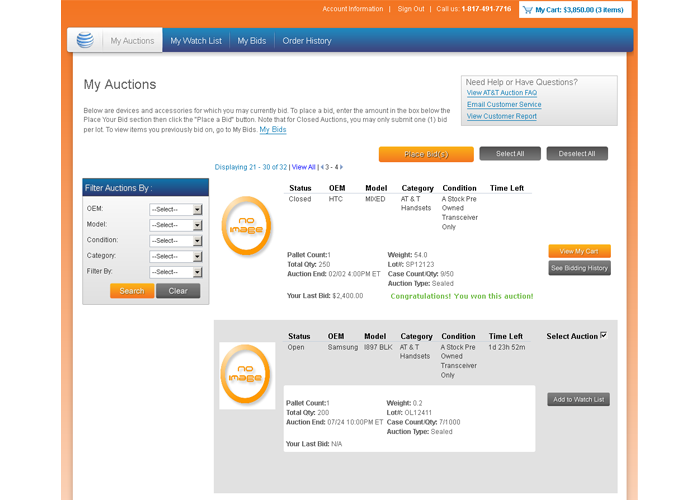Expand the Category filter dropdown

tap(176, 256)
